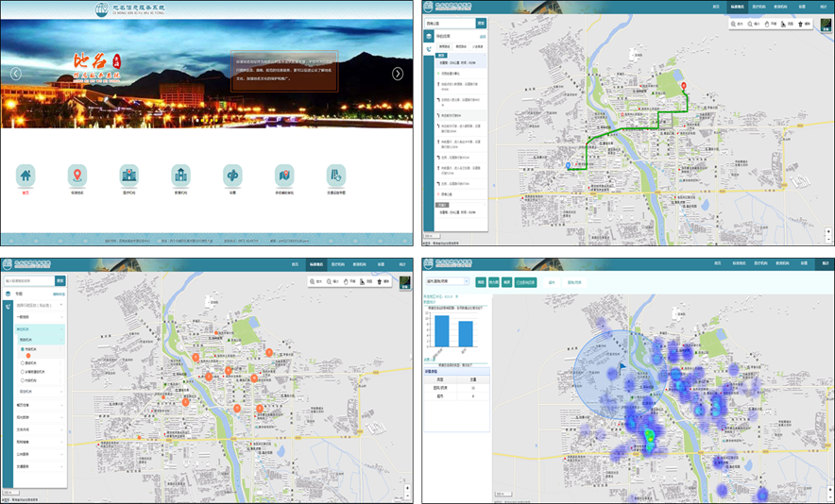Expand the last category row in thematic panel
This screenshot has height=504, width=835.
(x=40, y=467)
